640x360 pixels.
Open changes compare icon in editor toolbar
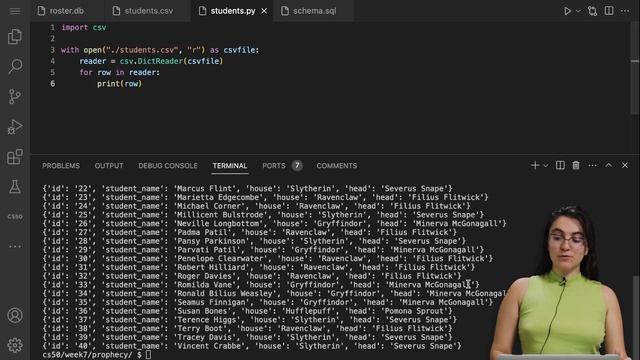[x=592, y=11]
